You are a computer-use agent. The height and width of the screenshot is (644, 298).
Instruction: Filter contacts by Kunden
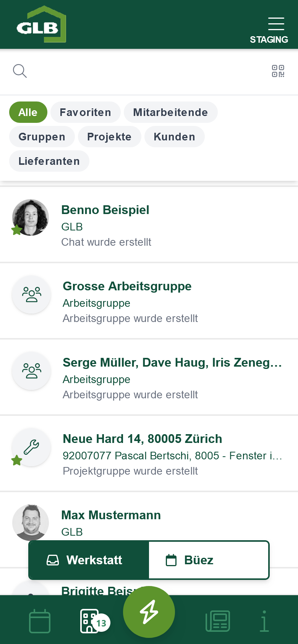click(174, 137)
